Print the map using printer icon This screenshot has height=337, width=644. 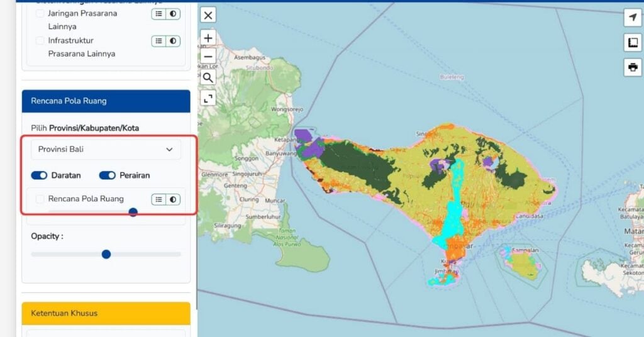pyautogui.click(x=633, y=67)
